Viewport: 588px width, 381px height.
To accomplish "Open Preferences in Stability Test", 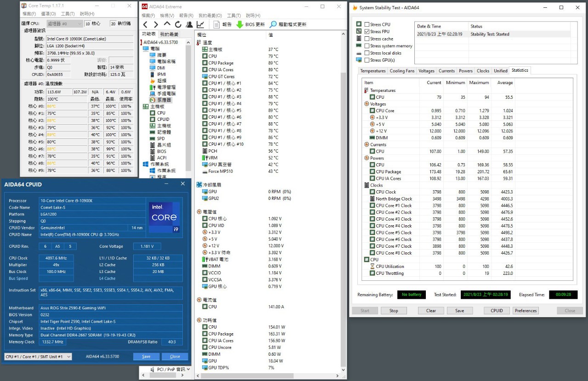I will [x=526, y=311].
